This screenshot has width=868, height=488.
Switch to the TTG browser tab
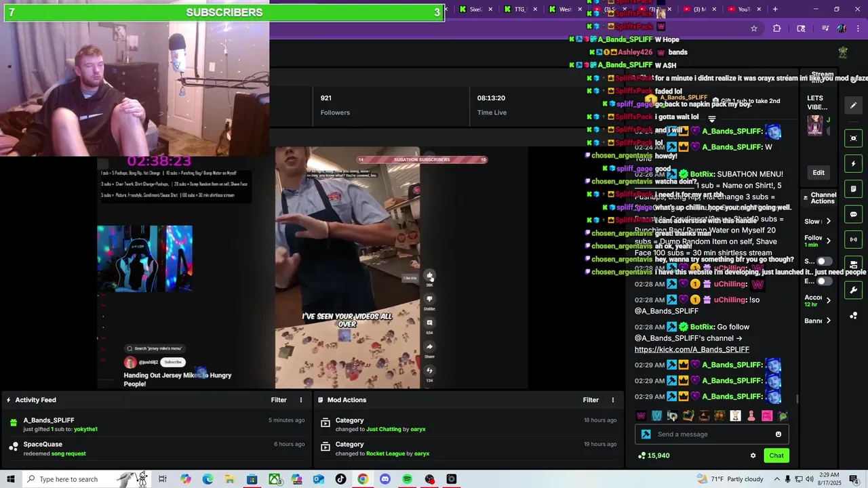pyautogui.click(x=520, y=9)
